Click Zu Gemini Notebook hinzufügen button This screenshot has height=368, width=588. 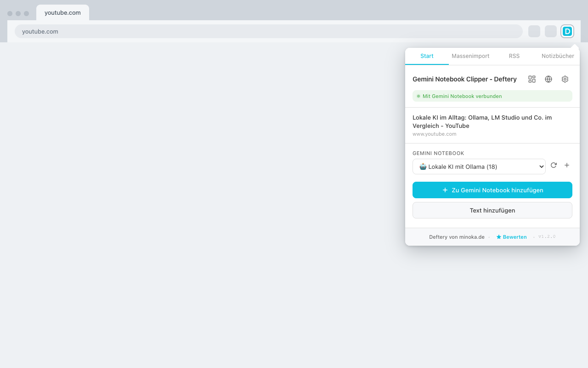492,190
